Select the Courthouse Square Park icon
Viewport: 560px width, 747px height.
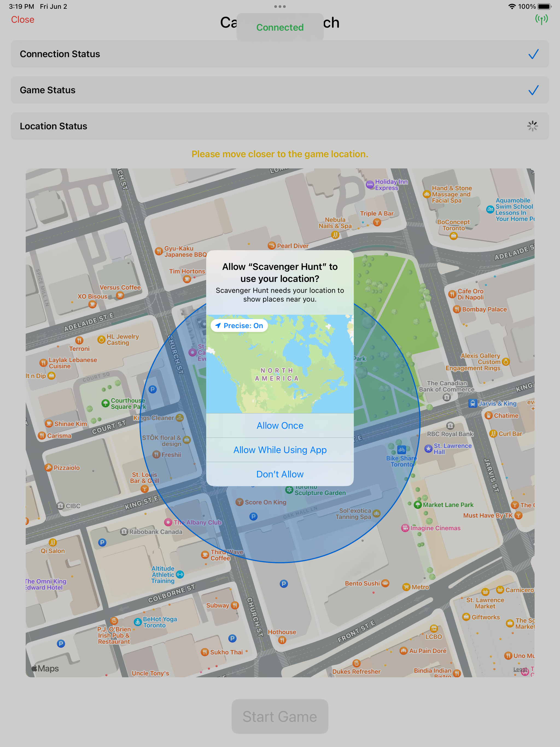[105, 403]
